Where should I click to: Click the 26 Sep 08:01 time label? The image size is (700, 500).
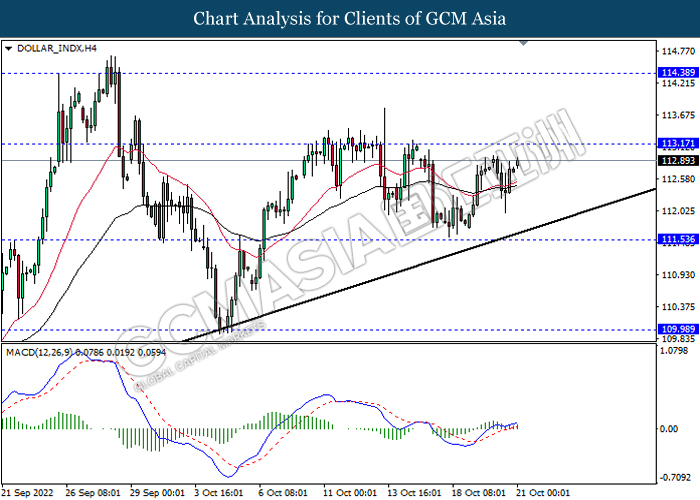pyautogui.click(x=93, y=493)
